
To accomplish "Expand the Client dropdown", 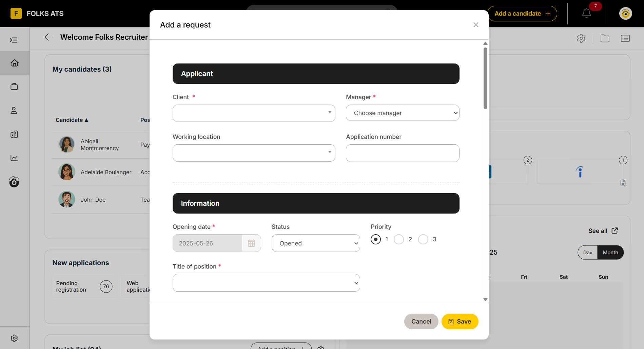I will coord(254,113).
